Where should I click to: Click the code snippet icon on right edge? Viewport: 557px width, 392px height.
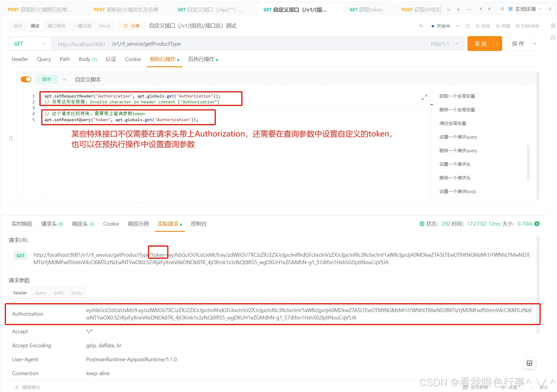tap(553, 38)
